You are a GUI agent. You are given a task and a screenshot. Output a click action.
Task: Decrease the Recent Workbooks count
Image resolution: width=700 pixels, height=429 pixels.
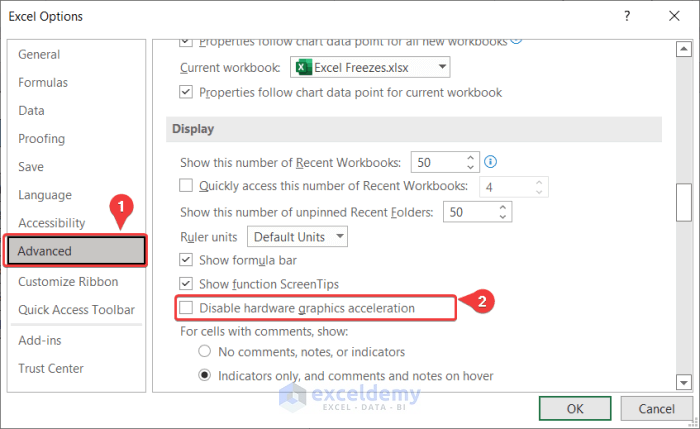470,167
